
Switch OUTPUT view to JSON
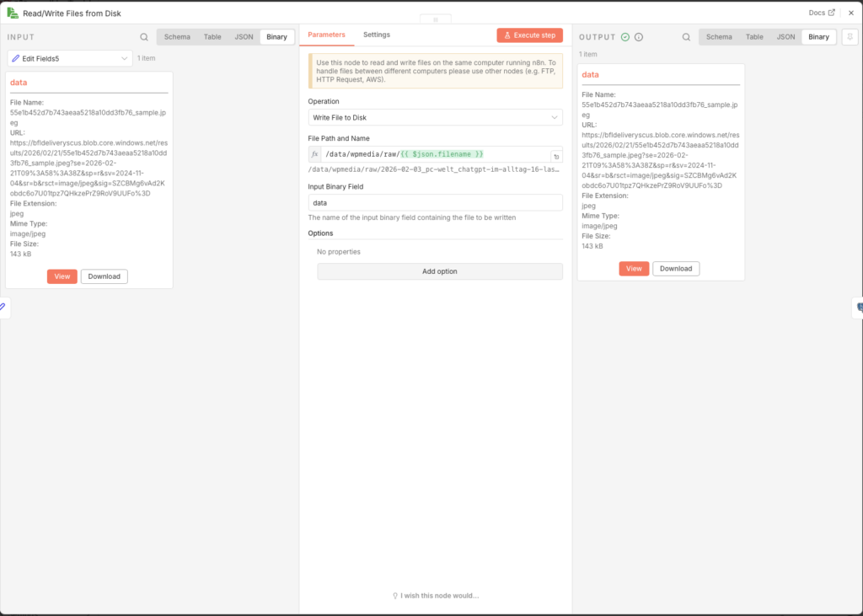pyautogui.click(x=785, y=37)
